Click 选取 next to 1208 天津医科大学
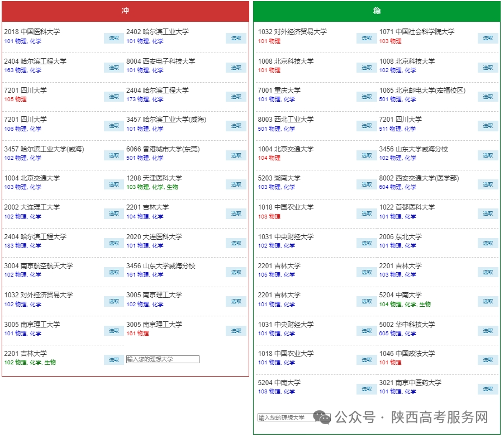504x437 pixels. pyautogui.click(x=236, y=184)
